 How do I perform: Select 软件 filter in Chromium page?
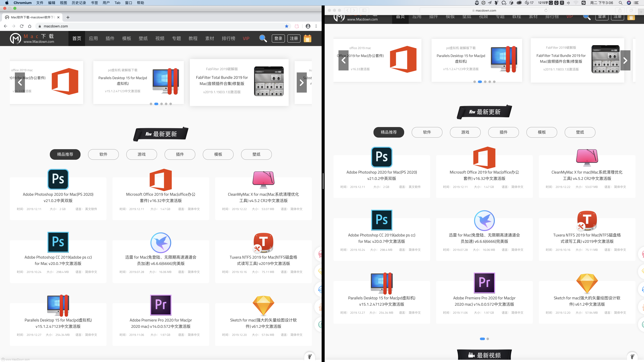(103, 154)
